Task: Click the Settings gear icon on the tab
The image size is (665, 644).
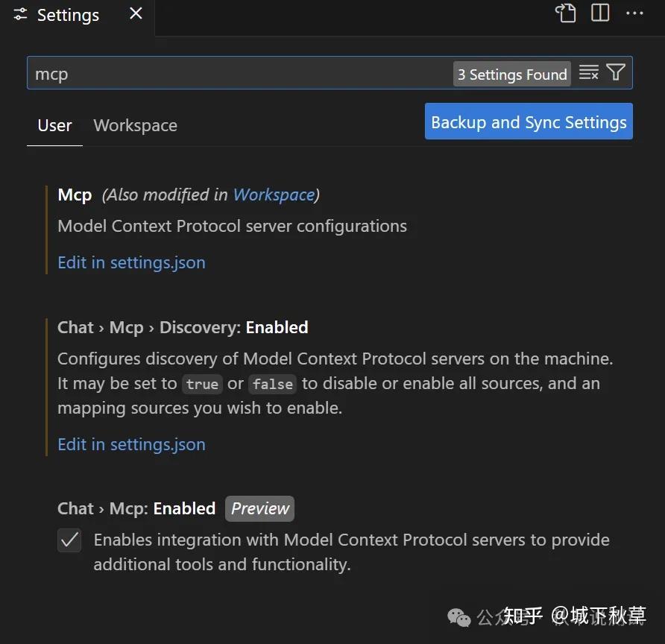Action: click(19, 14)
